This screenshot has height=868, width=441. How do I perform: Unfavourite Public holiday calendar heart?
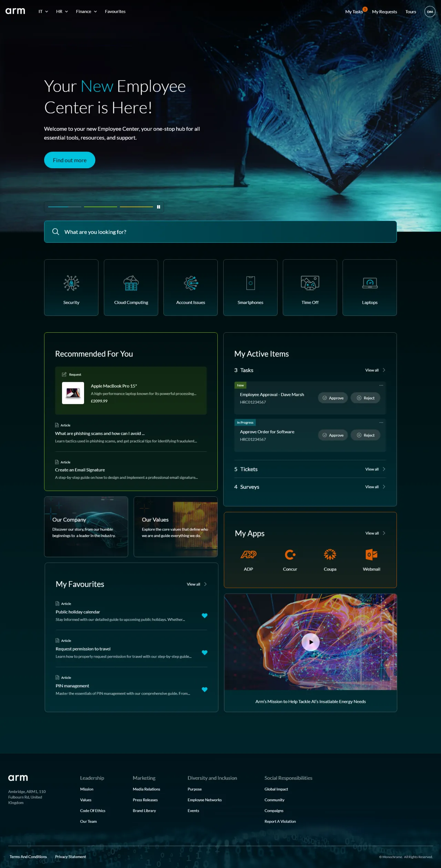pos(205,616)
